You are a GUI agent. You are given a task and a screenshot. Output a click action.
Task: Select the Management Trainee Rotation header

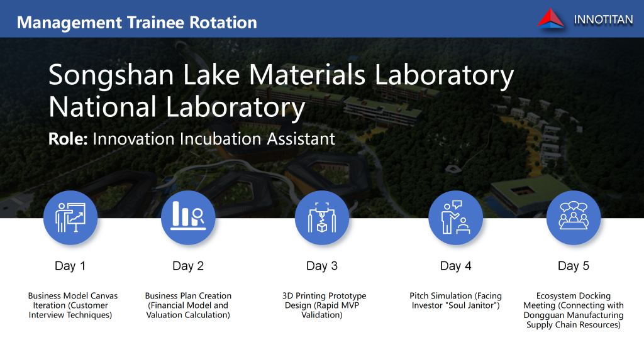pyautogui.click(x=136, y=23)
